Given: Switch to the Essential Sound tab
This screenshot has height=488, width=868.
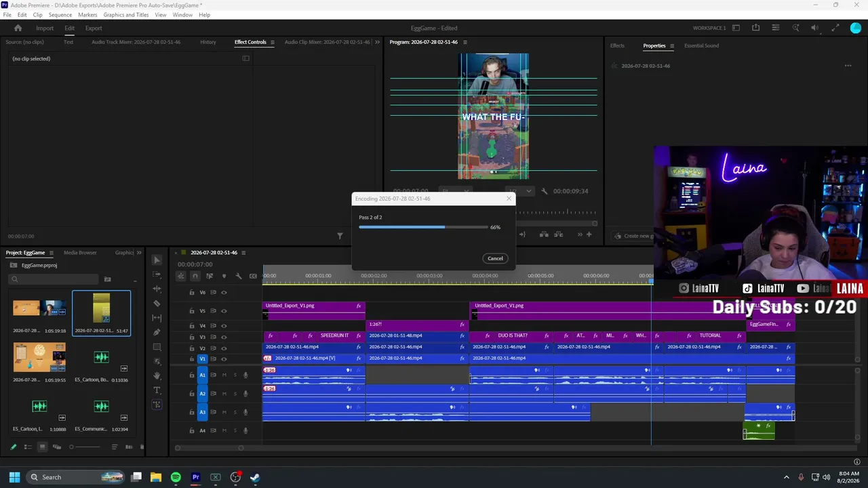Looking at the screenshot, I should click(701, 45).
